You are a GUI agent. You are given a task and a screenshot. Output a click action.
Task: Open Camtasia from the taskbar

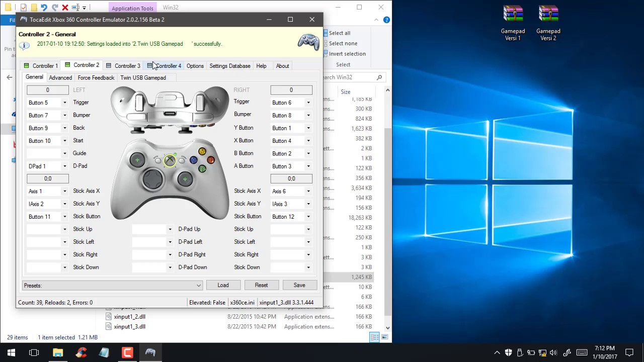(x=127, y=352)
